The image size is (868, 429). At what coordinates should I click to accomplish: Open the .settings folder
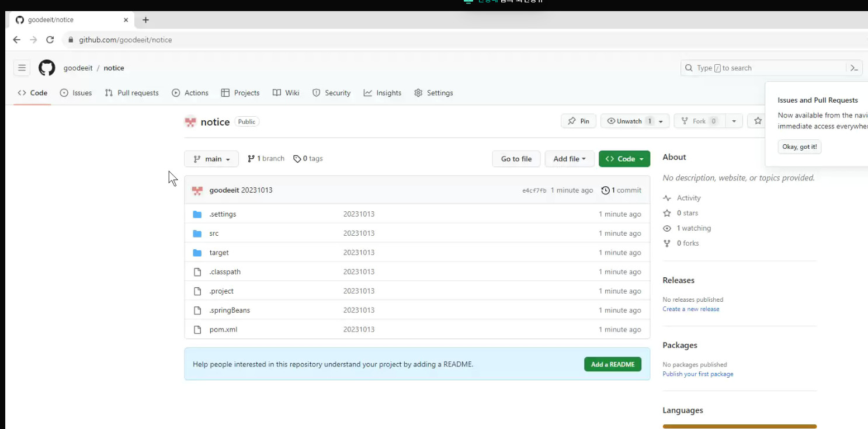(x=223, y=214)
